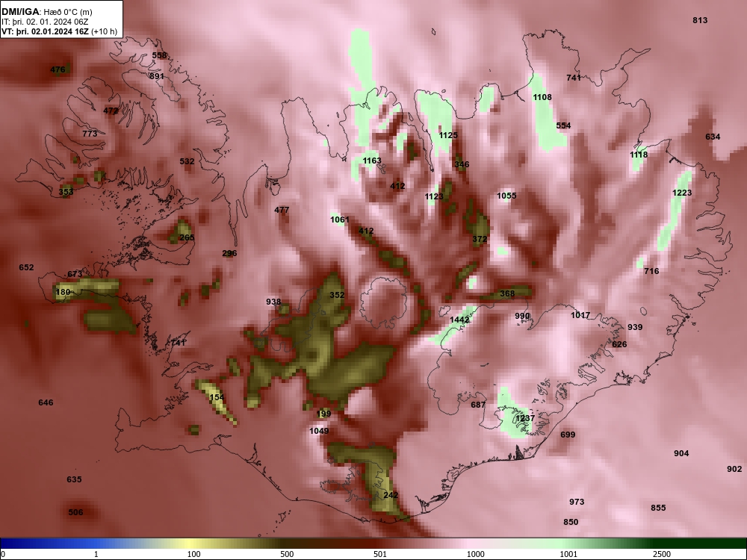747x560 pixels.
Task: Click the 1049 map label
Action: (319, 431)
